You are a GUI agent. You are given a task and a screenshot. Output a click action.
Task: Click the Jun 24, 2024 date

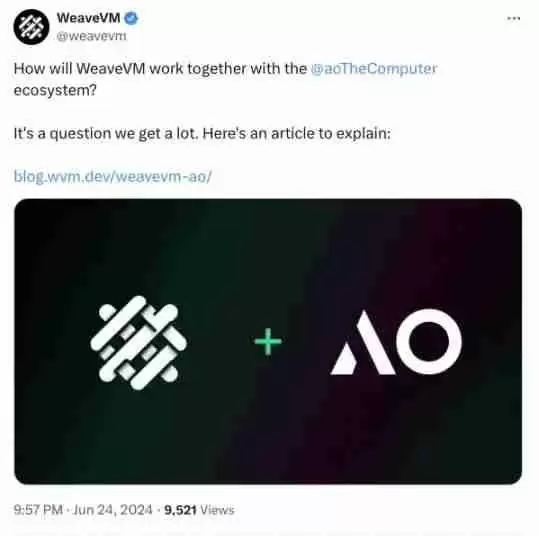(x=112, y=510)
